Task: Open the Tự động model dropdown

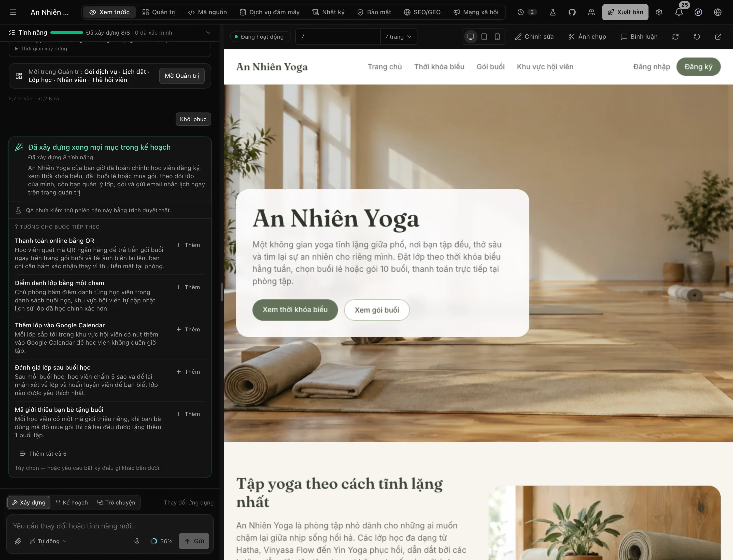Action: coord(48,541)
